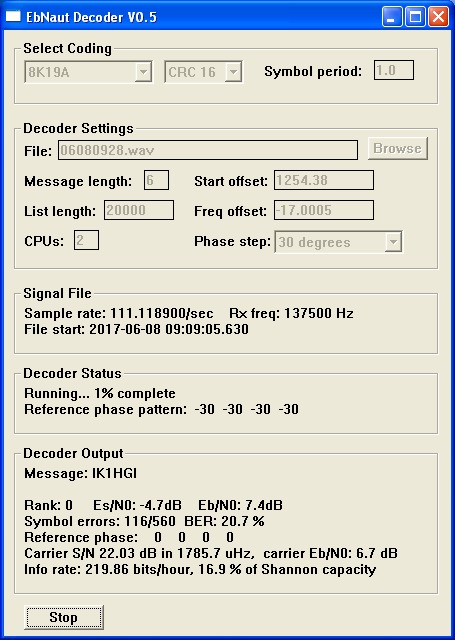Close the EbNaut Decoder window
This screenshot has width=455, height=640.
[x=439, y=17]
